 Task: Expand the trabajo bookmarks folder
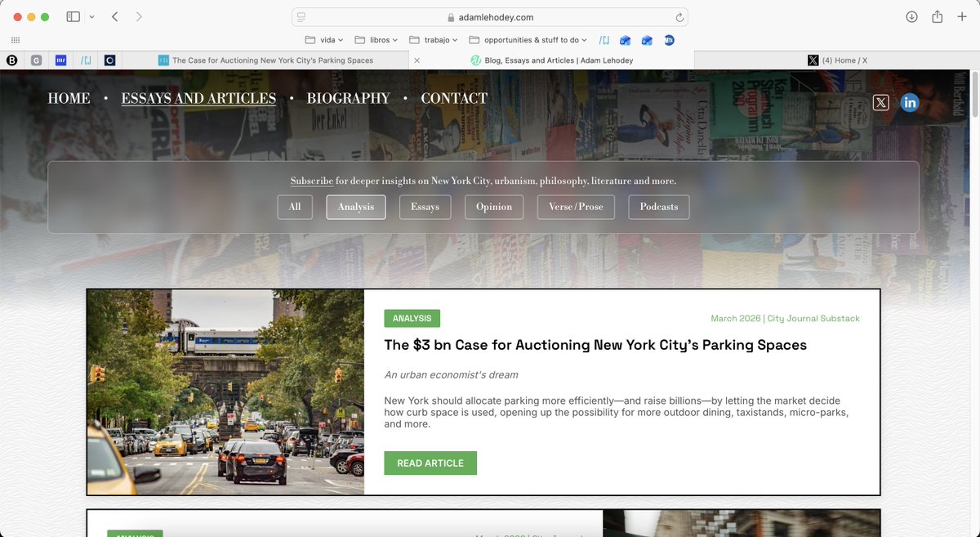tap(433, 39)
